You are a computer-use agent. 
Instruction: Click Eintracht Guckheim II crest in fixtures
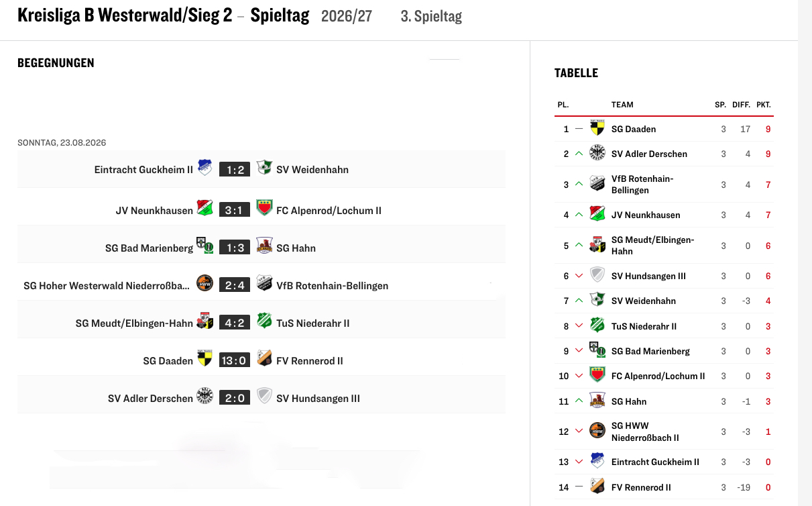tap(205, 168)
